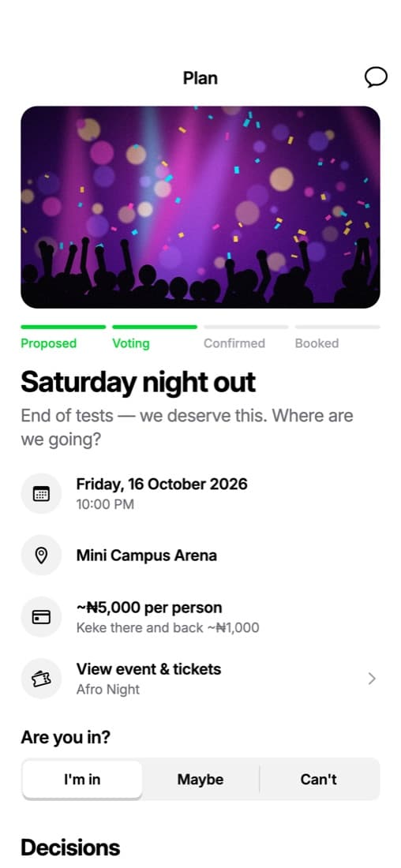Tap the location pin icon
This screenshot has width=401, height=868.
click(41, 556)
